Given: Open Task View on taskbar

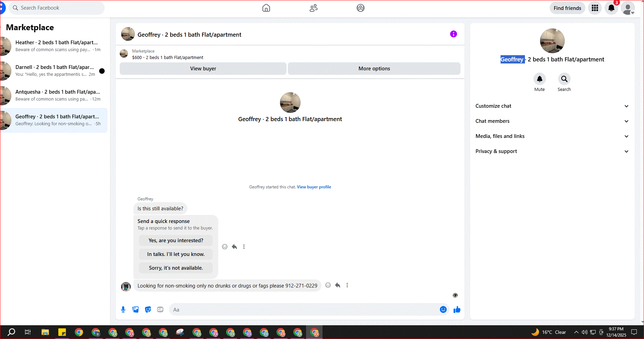Looking at the screenshot, I should [28, 332].
